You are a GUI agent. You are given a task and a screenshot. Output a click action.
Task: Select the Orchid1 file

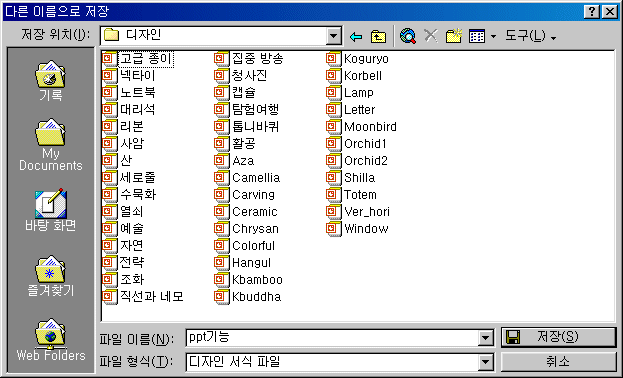coord(357,143)
